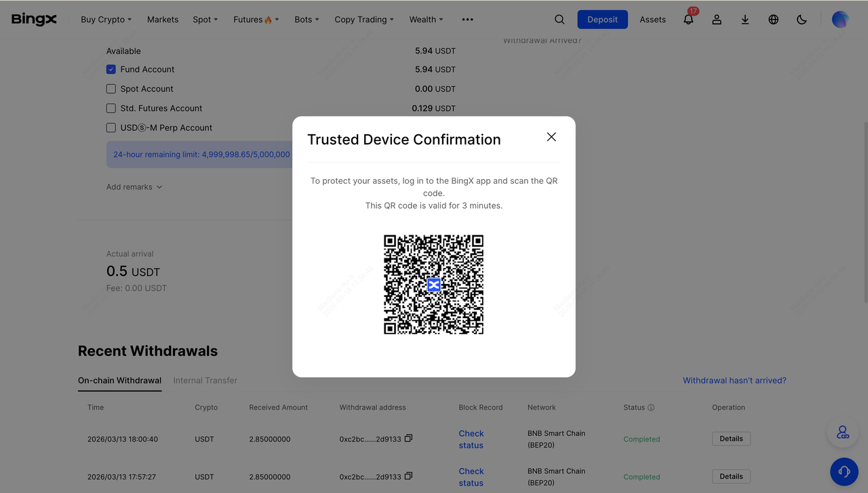868x493 pixels.
Task: Click the Status info icon
Action: click(651, 408)
